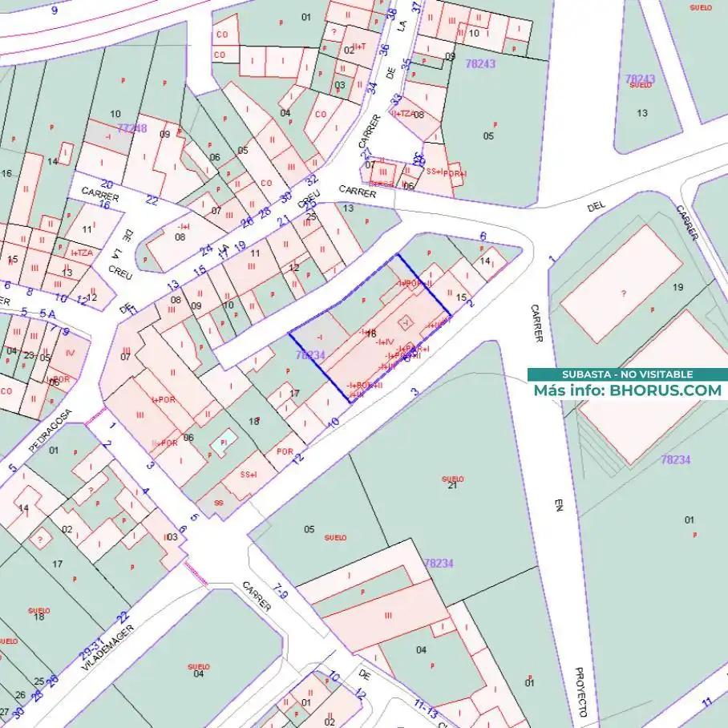The height and width of the screenshot is (728, 728).
Task: Click the '29-31' street number
Action: tap(91, 649)
